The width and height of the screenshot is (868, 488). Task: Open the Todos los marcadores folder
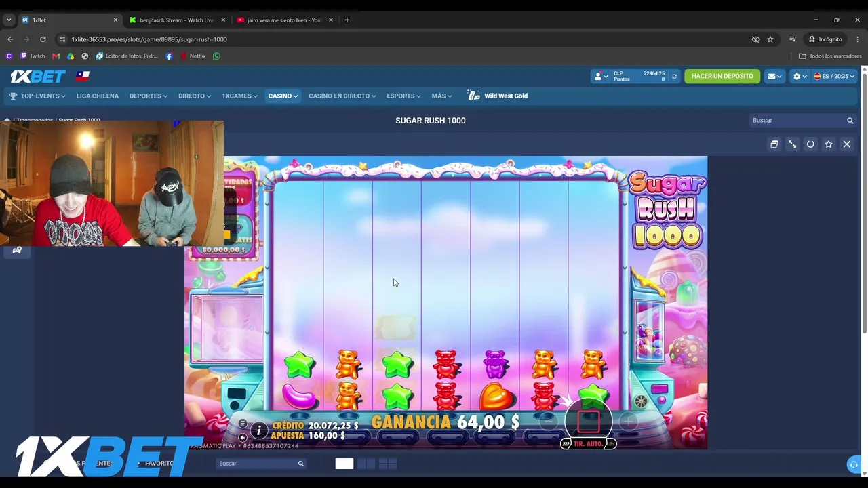point(830,56)
